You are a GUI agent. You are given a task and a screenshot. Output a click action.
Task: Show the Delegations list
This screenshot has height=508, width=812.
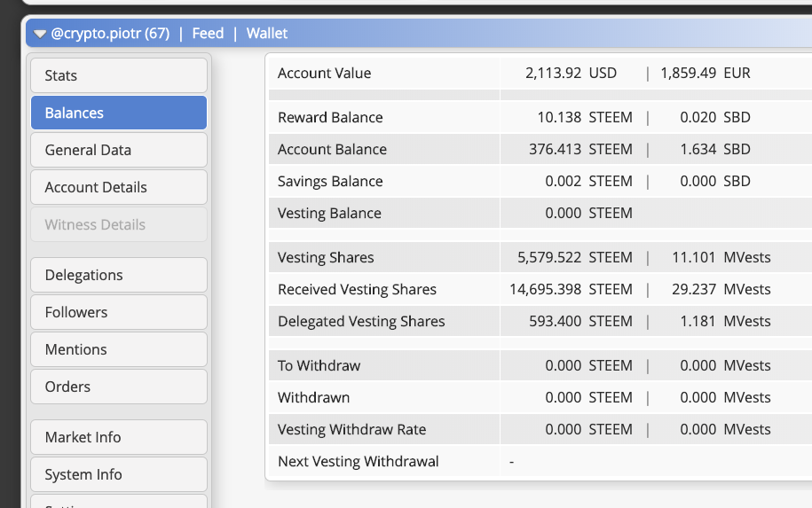(119, 275)
